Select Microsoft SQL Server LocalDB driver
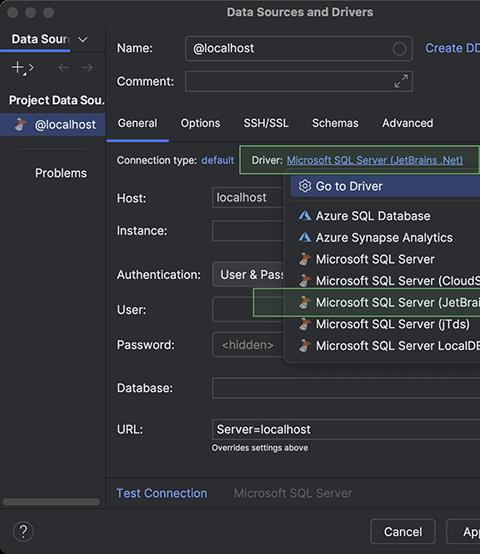Image resolution: width=480 pixels, height=554 pixels. point(385,346)
